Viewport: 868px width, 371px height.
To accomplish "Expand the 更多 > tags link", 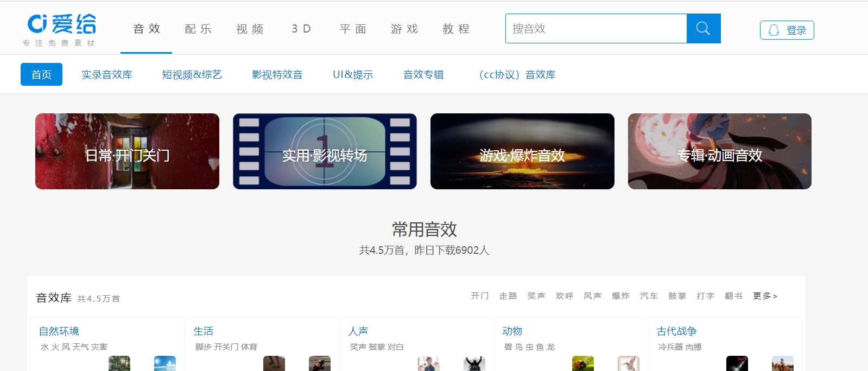I will click(765, 296).
